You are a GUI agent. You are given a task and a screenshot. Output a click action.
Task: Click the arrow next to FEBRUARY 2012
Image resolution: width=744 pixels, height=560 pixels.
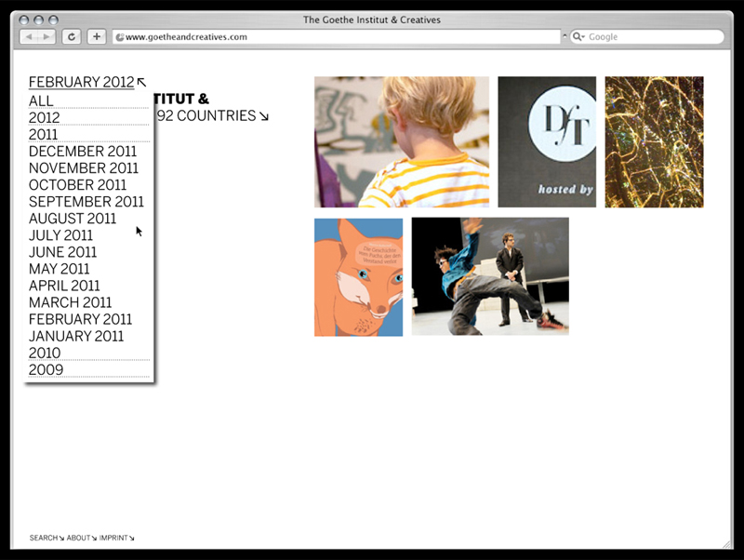[142, 82]
